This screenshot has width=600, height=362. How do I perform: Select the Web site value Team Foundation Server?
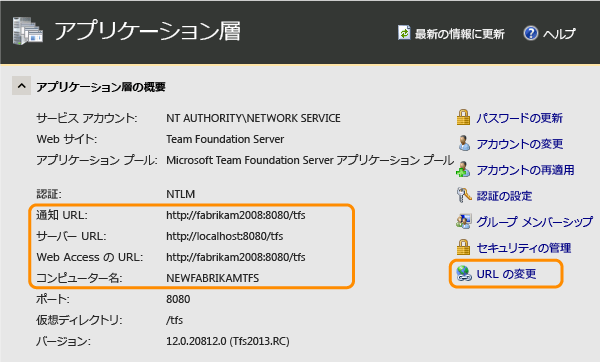pos(225,139)
